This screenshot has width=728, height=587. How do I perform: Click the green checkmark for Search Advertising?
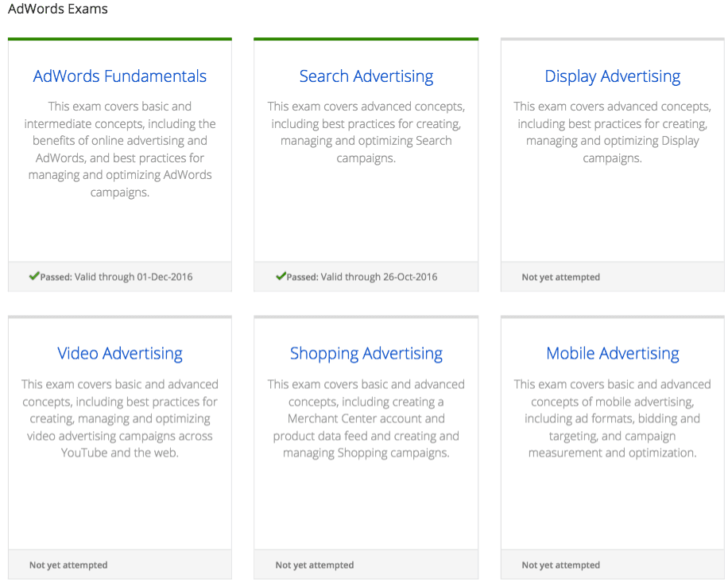click(x=281, y=276)
